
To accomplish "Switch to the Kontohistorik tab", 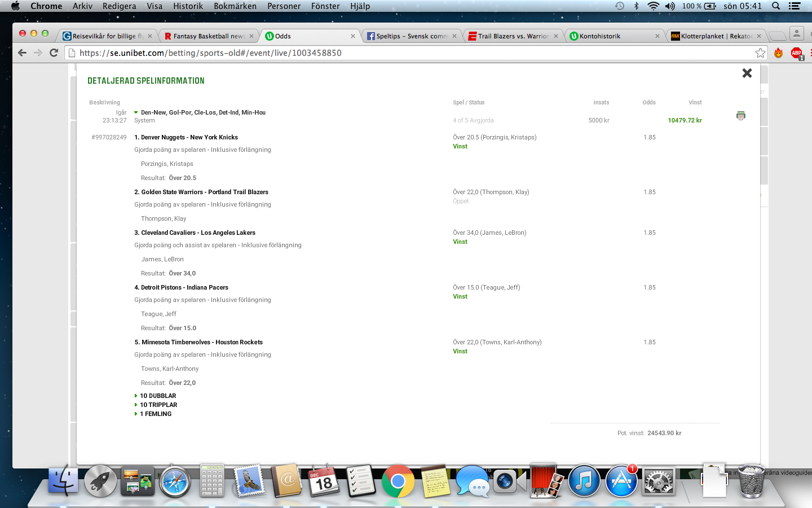I will (x=615, y=36).
